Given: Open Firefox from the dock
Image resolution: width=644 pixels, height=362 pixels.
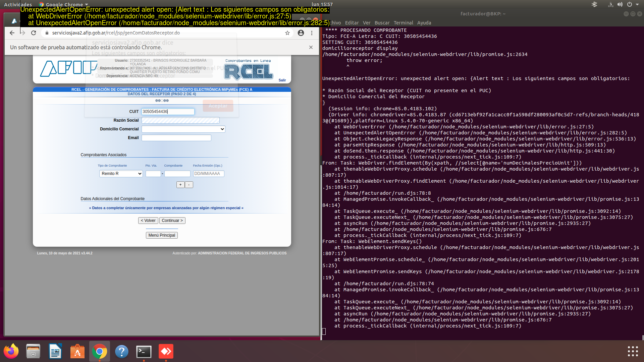Looking at the screenshot, I should point(11,351).
